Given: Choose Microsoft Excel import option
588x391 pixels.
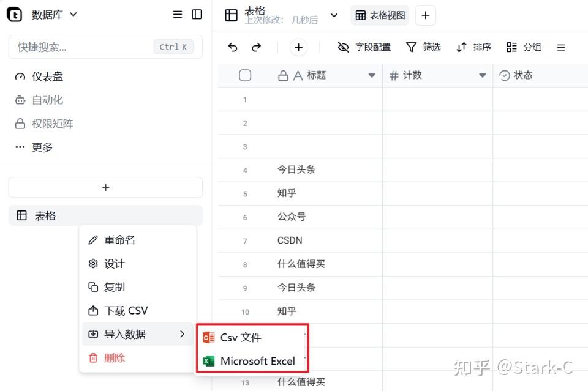Looking at the screenshot, I should (x=258, y=360).
